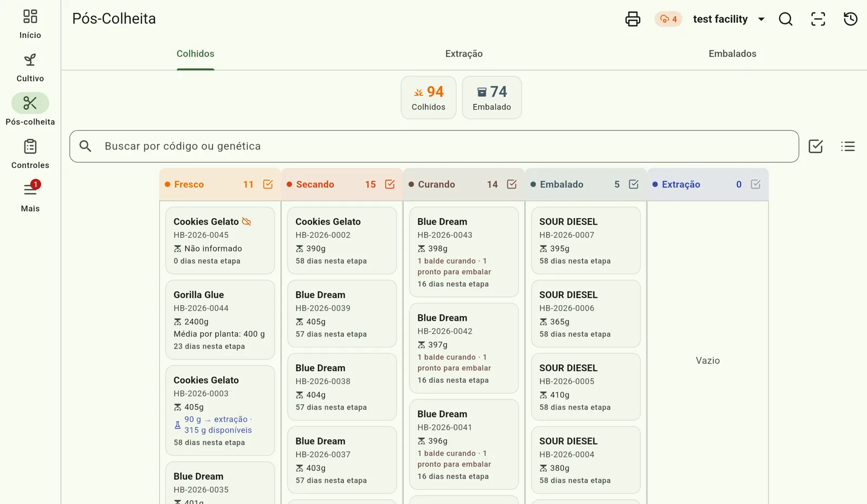Viewport: 867px width, 504px height.
Task: Open the Início dashboard icon
Action: tap(30, 16)
